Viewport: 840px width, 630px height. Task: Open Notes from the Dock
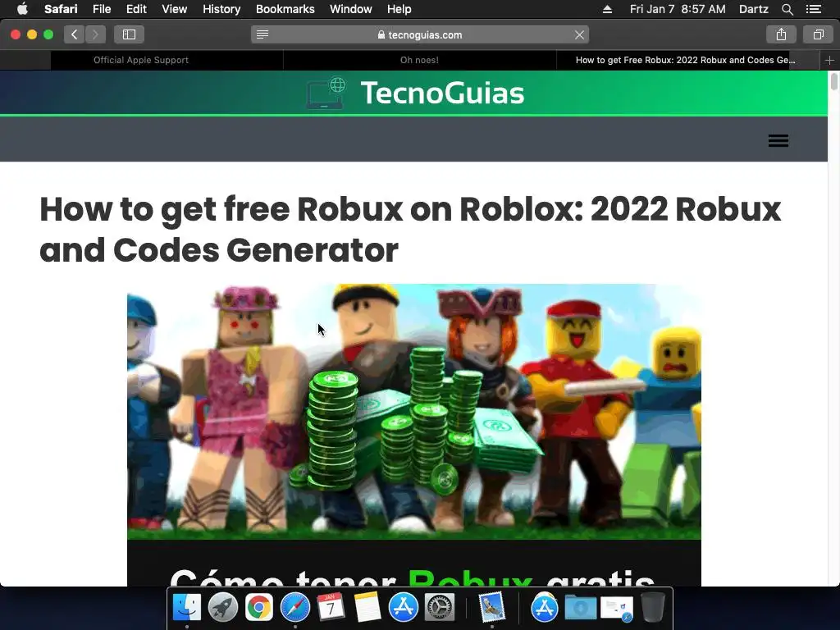pos(367,607)
